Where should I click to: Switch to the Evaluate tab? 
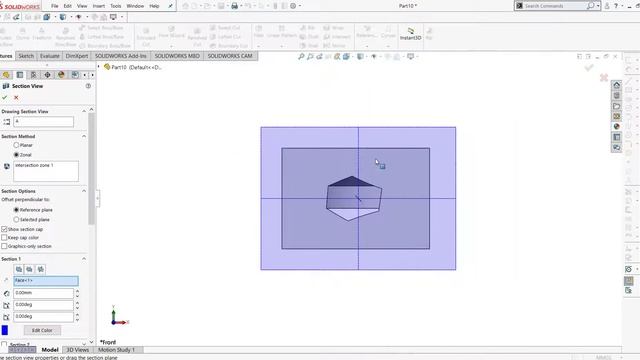50,56
